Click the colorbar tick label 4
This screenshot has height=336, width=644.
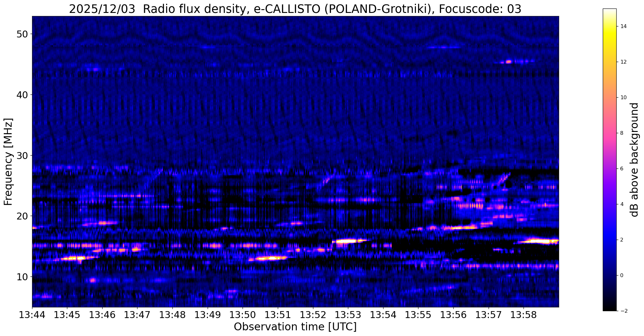point(622,204)
